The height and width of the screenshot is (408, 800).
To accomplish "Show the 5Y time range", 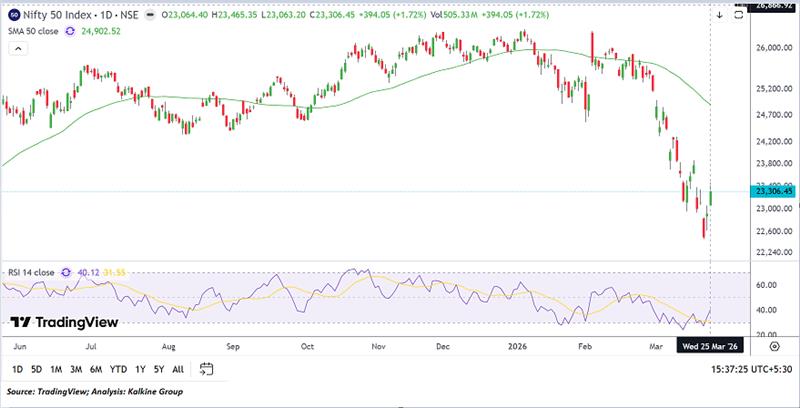I will pos(159,369).
